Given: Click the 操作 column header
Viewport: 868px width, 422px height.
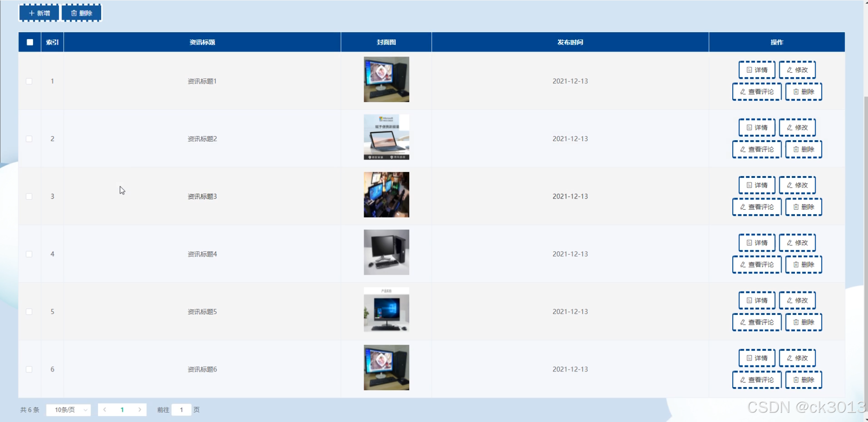Looking at the screenshot, I should 777,42.
